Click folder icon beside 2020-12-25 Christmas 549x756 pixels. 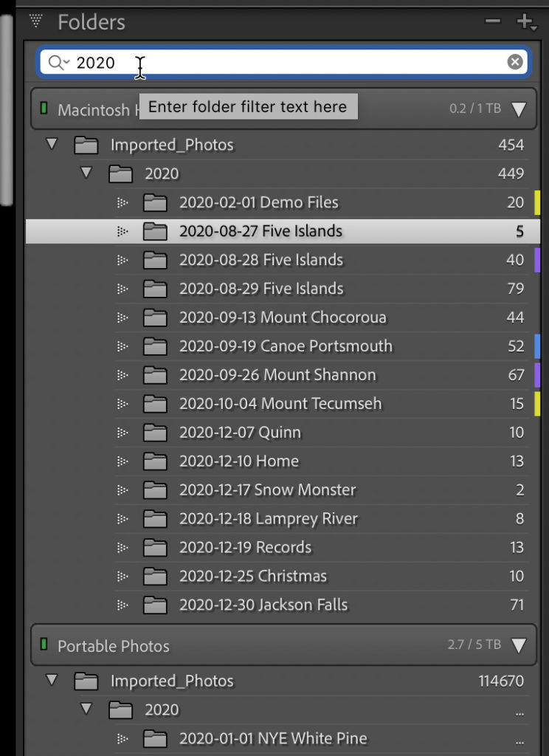pyautogui.click(x=155, y=576)
